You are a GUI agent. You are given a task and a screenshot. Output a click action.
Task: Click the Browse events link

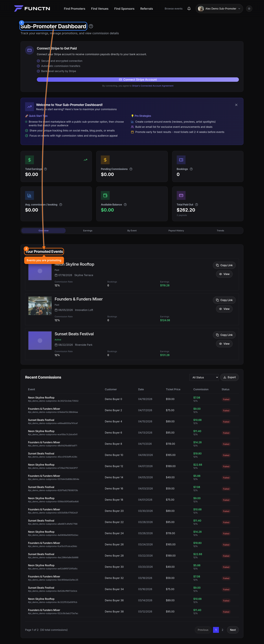click(x=174, y=9)
